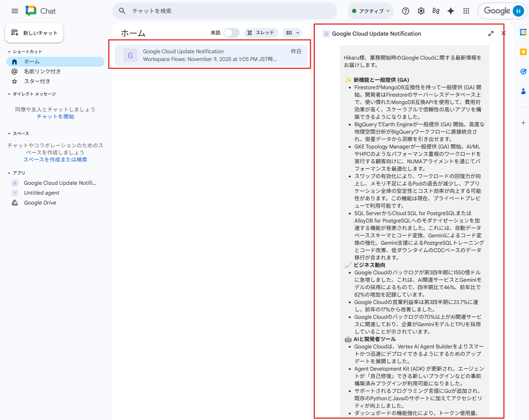Collapse the ショートカット section
The width and height of the screenshot is (529, 420).
(x=9, y=52)
